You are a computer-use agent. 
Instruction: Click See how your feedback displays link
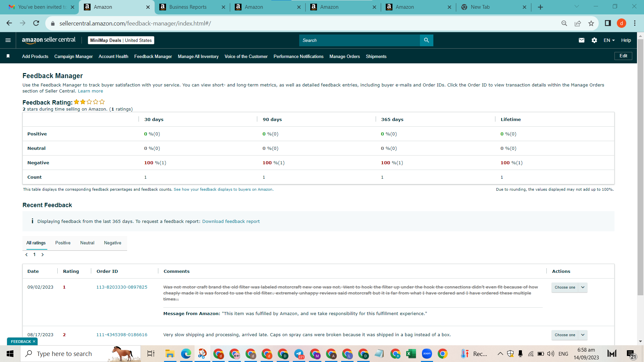pyautogui.click(x=223, y=190)
